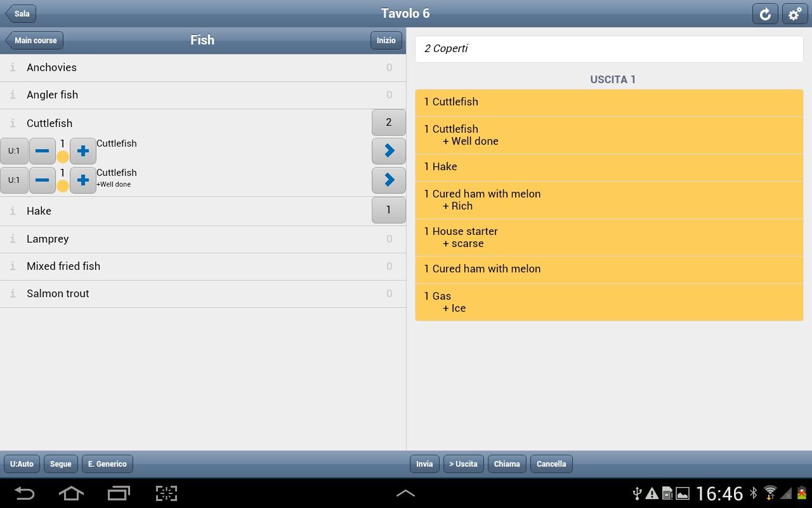Image resolution: width=812 pixels, height=508 pixels.
Task: Toggle the Segue option
Action: [61, 464]
